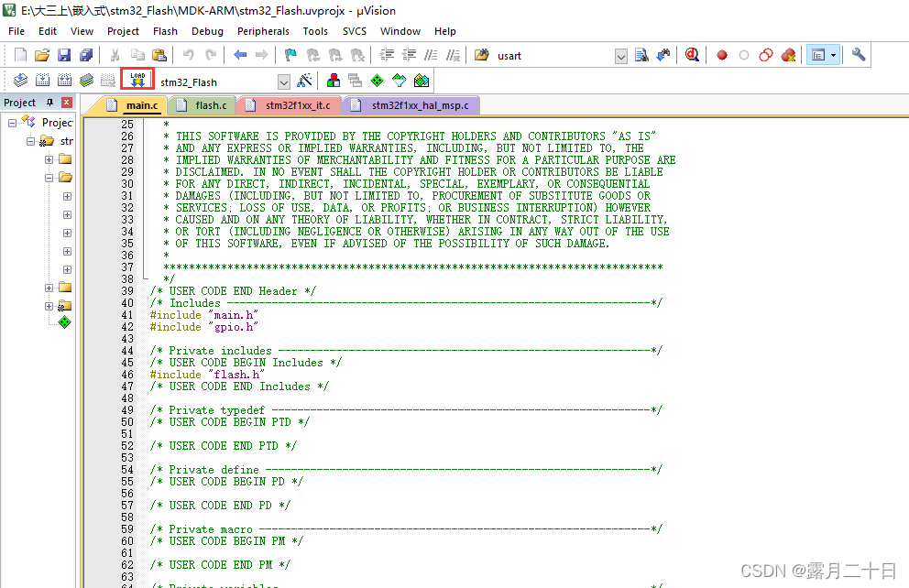Screen dimensions: 909x588
Task: Open Configuration with the wrench icon
Action: [858, 55]
